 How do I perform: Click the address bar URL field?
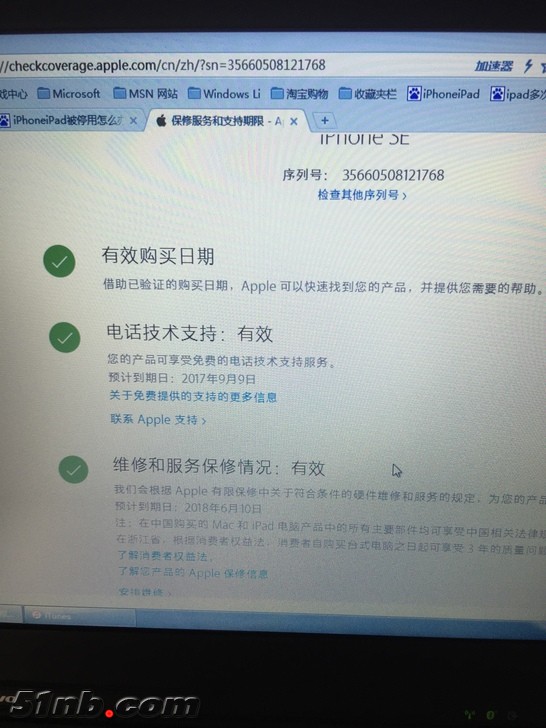[x=232, y=65]
